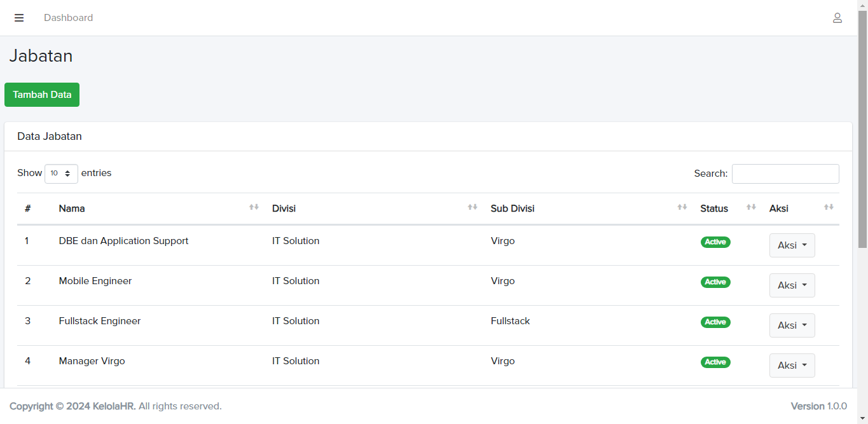Follow the KelolaHR footer link
The image size is (868, 424).
click(114, 406)
